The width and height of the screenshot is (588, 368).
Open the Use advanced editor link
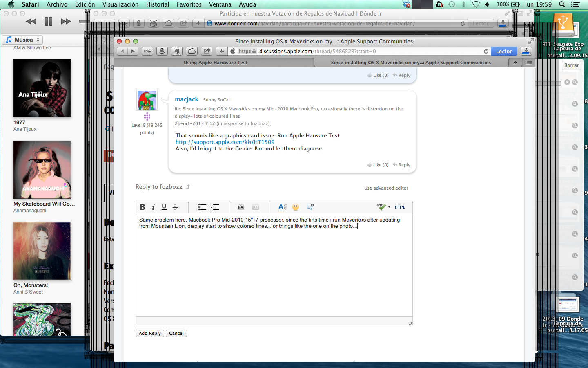pos(386,188)
